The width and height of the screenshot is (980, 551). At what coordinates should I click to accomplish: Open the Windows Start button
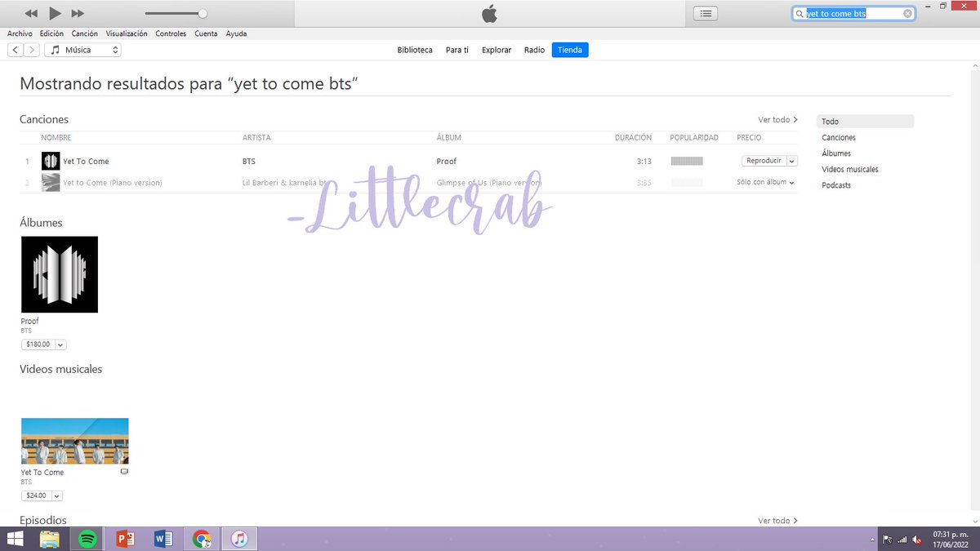click(16, 539)
